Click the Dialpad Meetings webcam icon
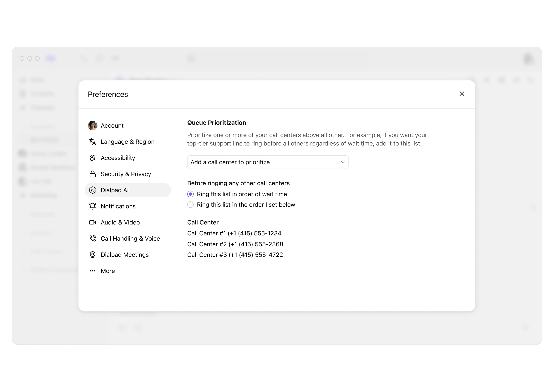The height and width of the screenshot is (392, 554). 93,255
